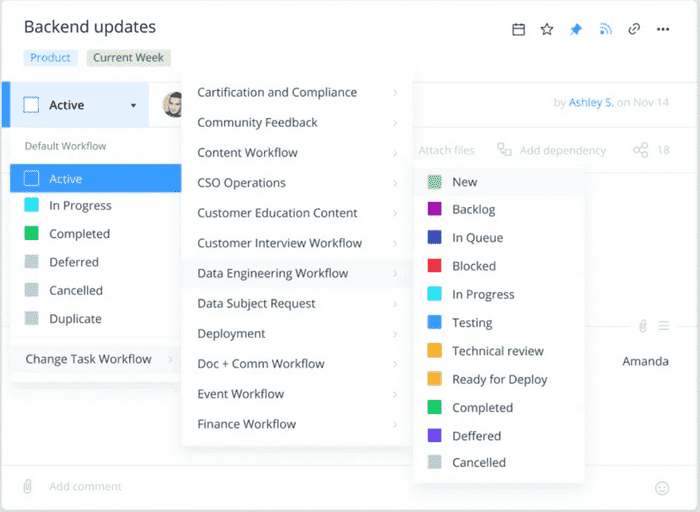Expand Event Workflow submenu

[x=297, y=394]
